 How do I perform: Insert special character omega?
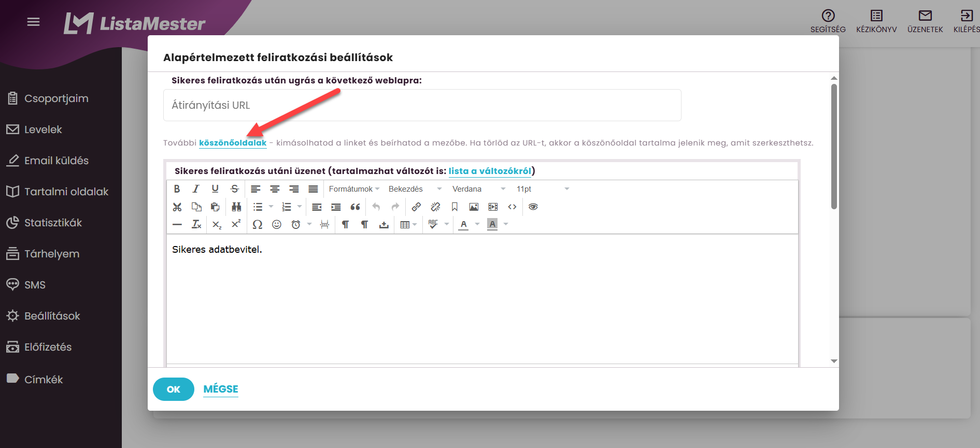coord(258,224)
